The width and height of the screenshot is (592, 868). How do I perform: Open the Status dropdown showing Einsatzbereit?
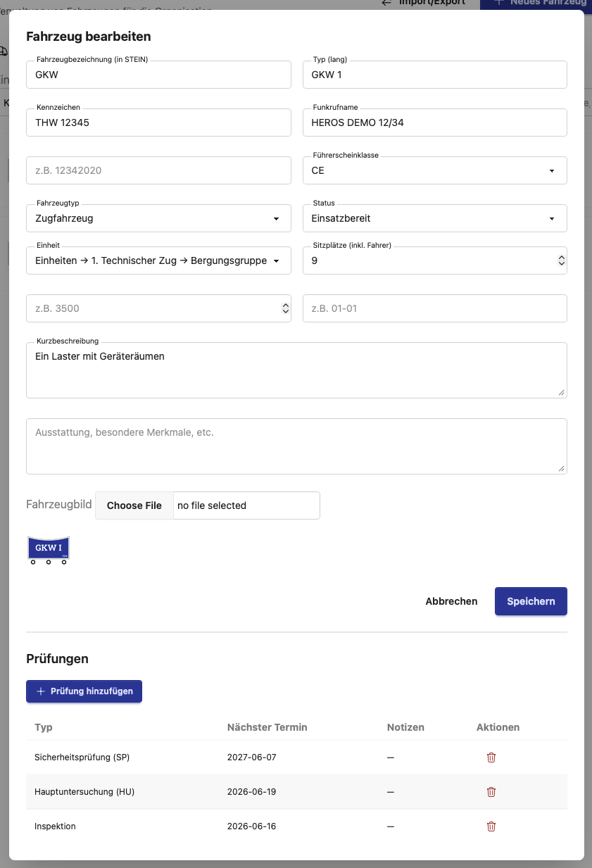[x=434, y=218]
